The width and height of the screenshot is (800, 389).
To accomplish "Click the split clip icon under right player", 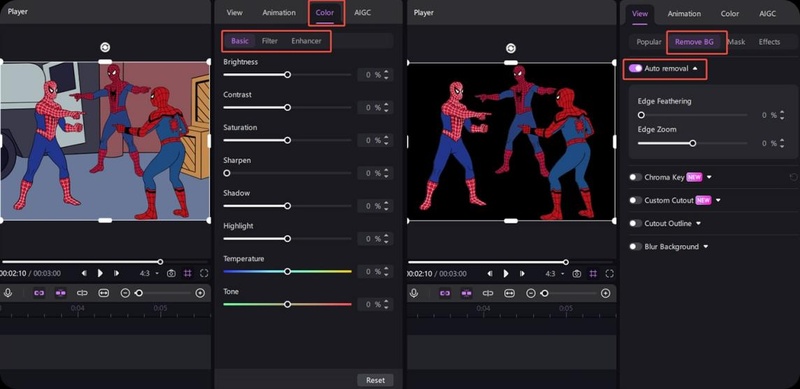I will click(x=488, y=293).
